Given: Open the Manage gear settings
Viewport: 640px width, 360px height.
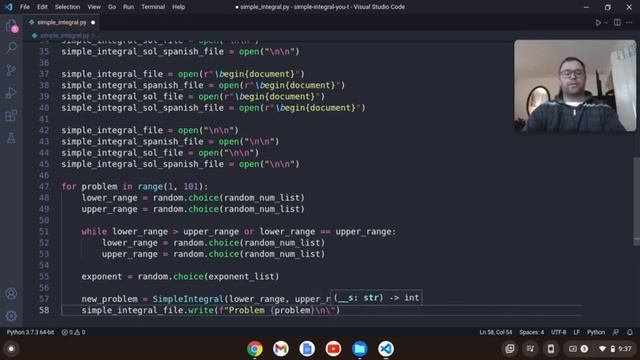Looking at the screenshot, I should pos(11,316).
